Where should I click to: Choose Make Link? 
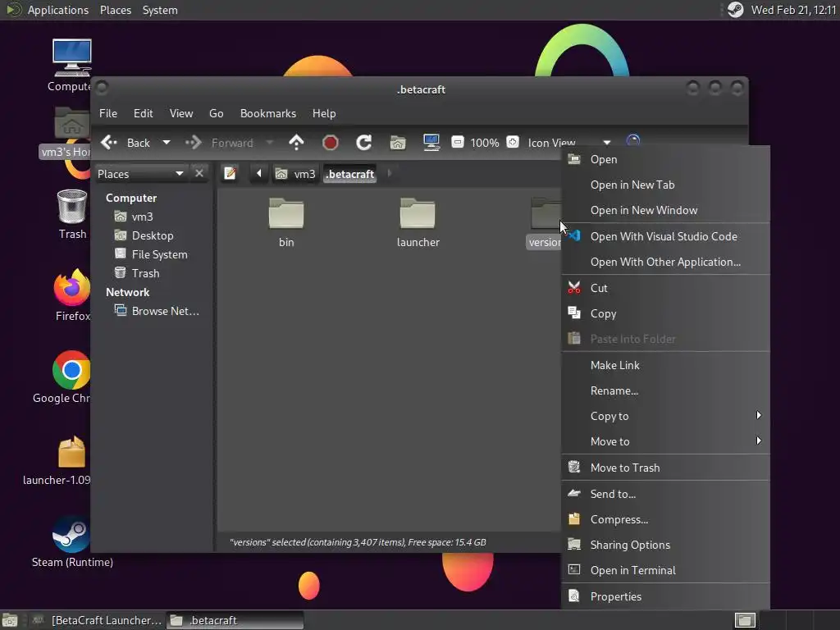click(x=665, y=365)
